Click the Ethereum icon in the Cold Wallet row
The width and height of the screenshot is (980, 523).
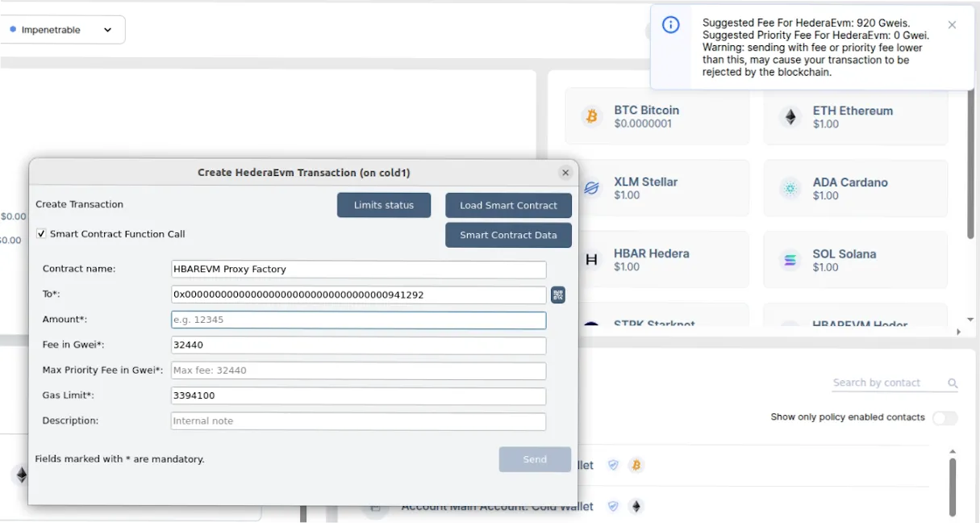[636, 507]
